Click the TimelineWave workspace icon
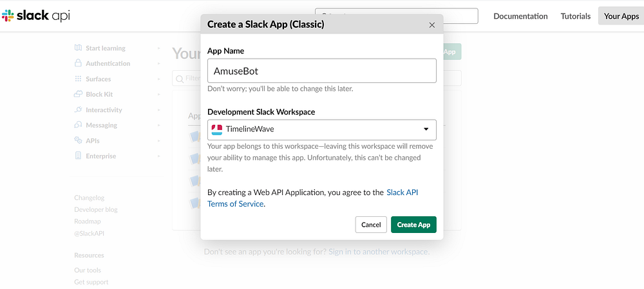The width and height of the screenshot is (644, 289). (216, 129)
